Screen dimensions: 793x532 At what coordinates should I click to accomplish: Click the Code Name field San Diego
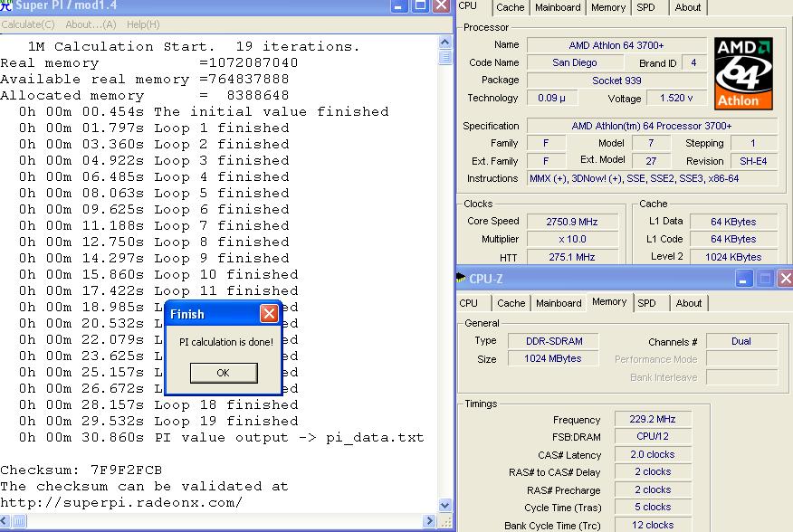click(575, 62)
